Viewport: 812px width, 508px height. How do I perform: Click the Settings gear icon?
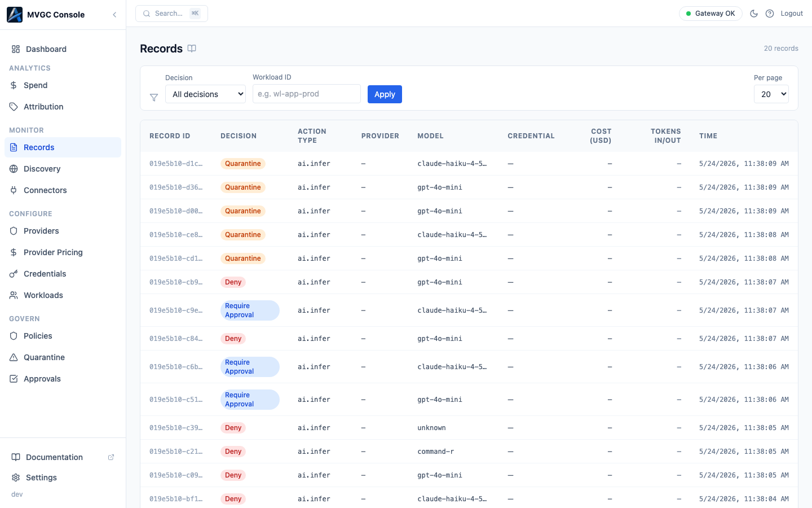tap(16, 478)
